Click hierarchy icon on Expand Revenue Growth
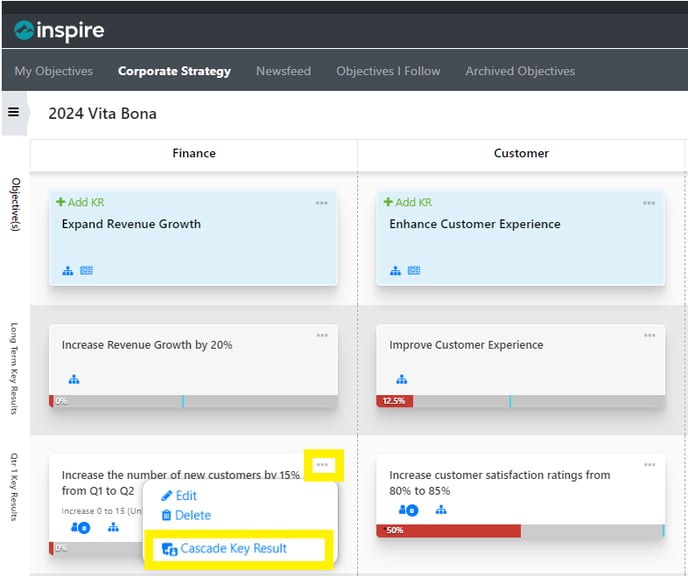Screen dimensions: 688x576 click(68, 271)
